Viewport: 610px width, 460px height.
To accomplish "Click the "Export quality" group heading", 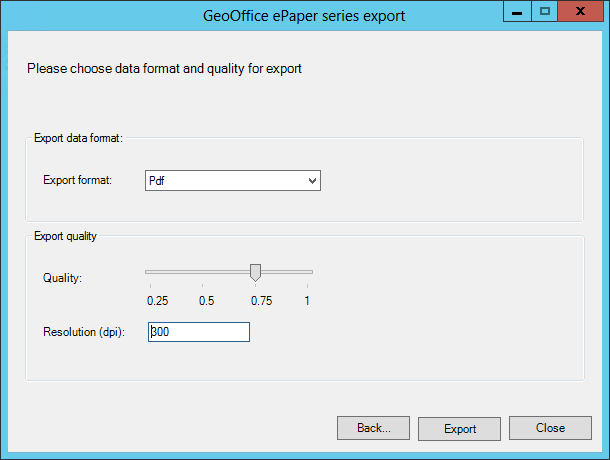I will (x=65, y=236).
